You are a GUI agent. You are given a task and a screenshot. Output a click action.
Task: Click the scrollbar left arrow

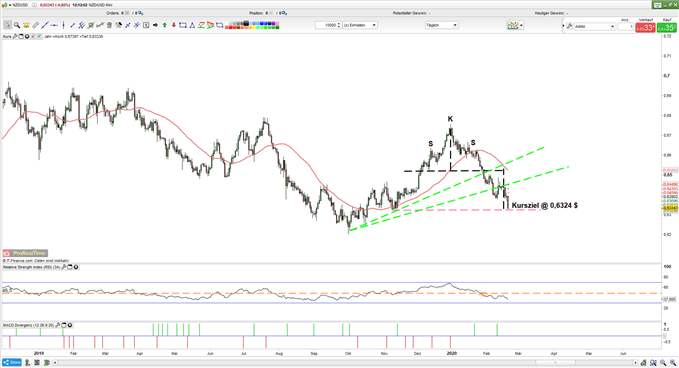point(55,362)
